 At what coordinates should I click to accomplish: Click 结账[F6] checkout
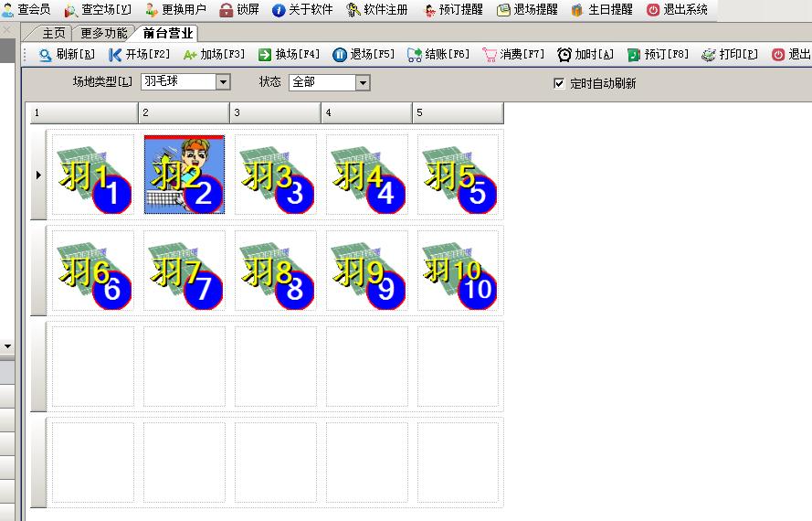click(x=438, y=55)
